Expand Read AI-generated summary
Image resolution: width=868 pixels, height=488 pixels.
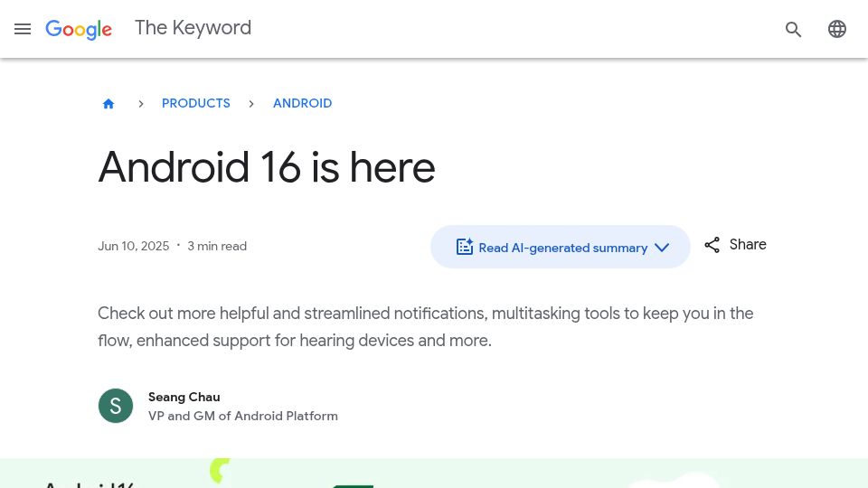(x=561, y=247)
